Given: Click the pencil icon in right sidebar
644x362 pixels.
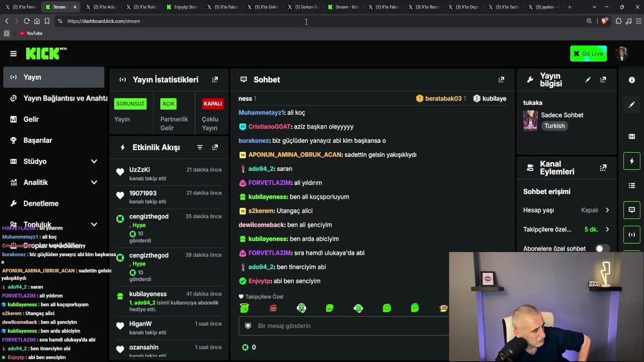Looking at the screenshot, I should [x=632, y=105].
